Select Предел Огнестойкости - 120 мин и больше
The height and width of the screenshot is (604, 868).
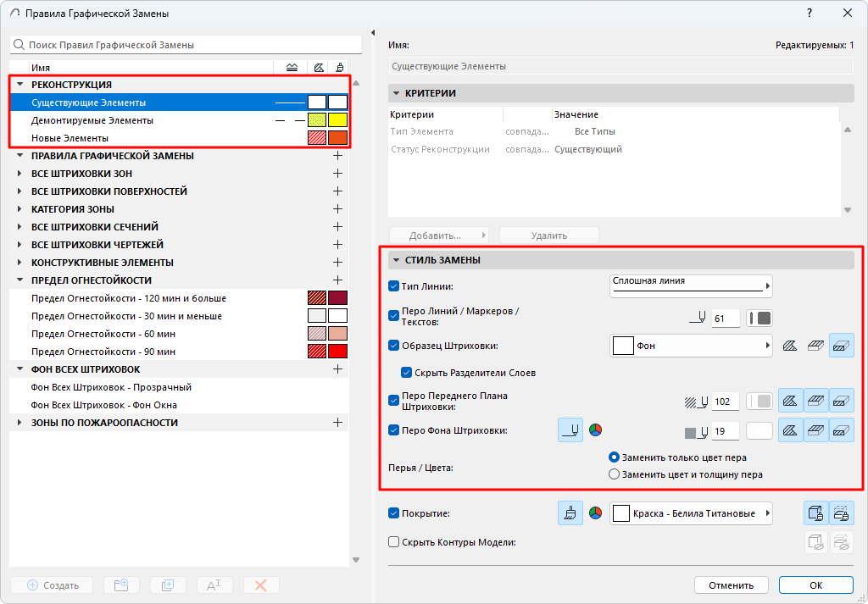pos(180,298)
